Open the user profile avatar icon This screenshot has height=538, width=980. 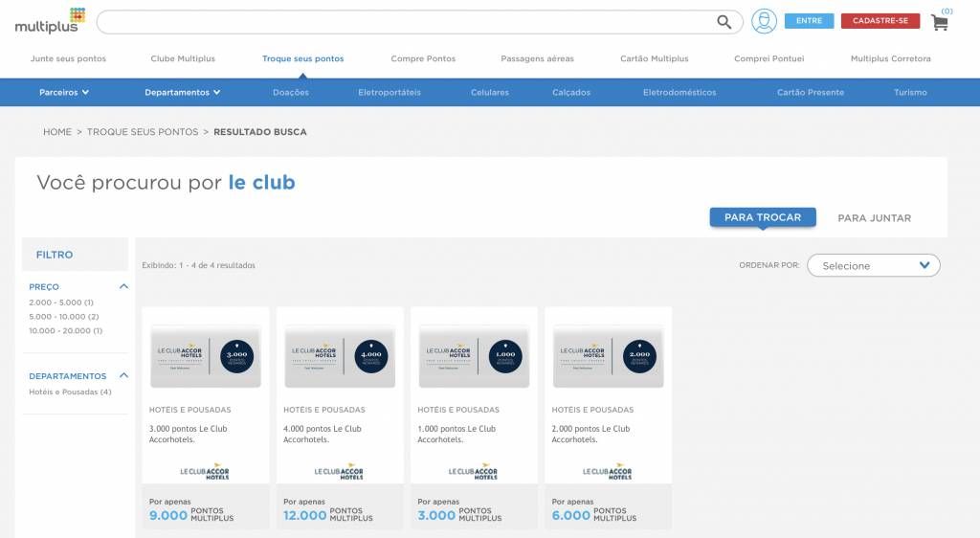[764, 21]
